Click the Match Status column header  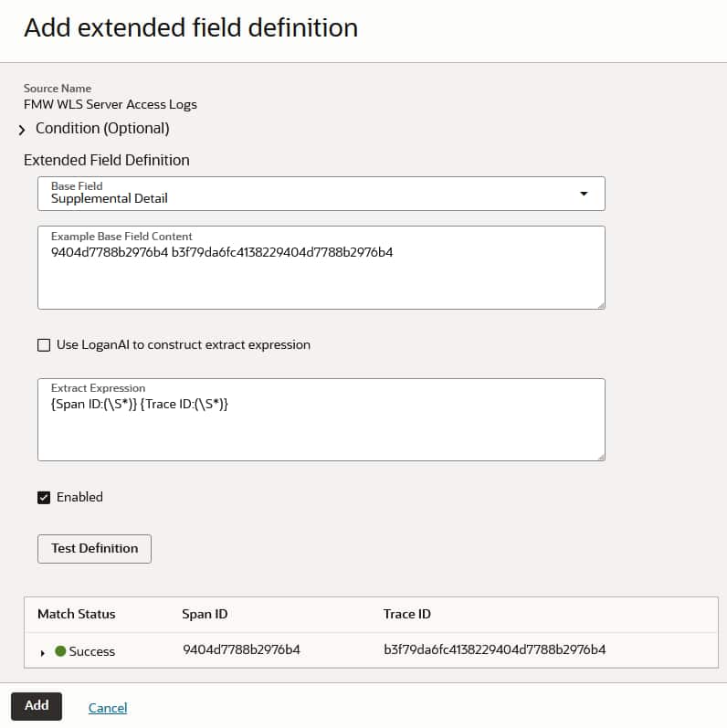click(77, 615)
